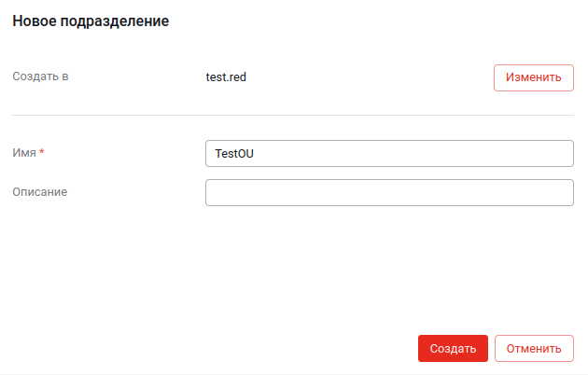588x375 pixels.
Task: Focus the Имя input field
Action: (x=388, y=153)
